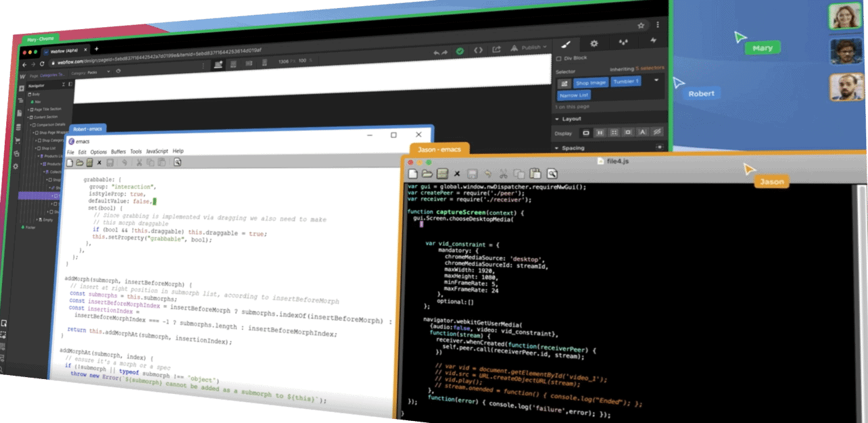Screen dimensions: 868x423
Task: Set Div Block display to None
Action: [x=657, y=132]
